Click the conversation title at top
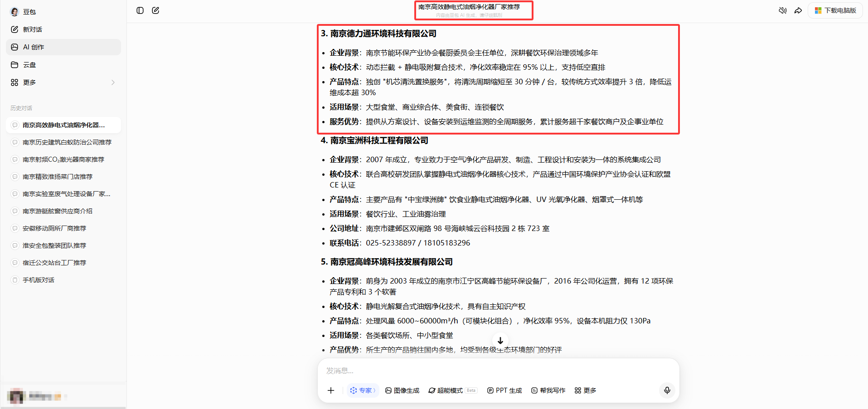Screen dimensions: 868x409 click(469, 7)
